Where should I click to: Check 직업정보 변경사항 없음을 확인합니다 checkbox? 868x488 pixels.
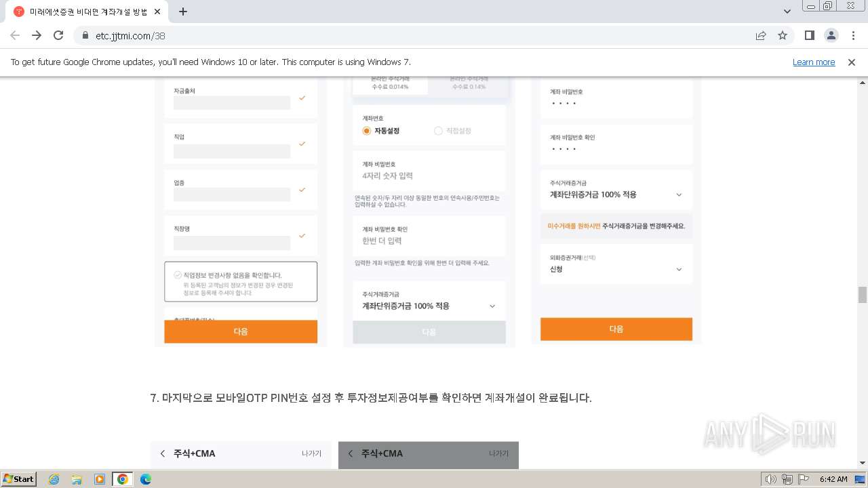pos(178,275)
